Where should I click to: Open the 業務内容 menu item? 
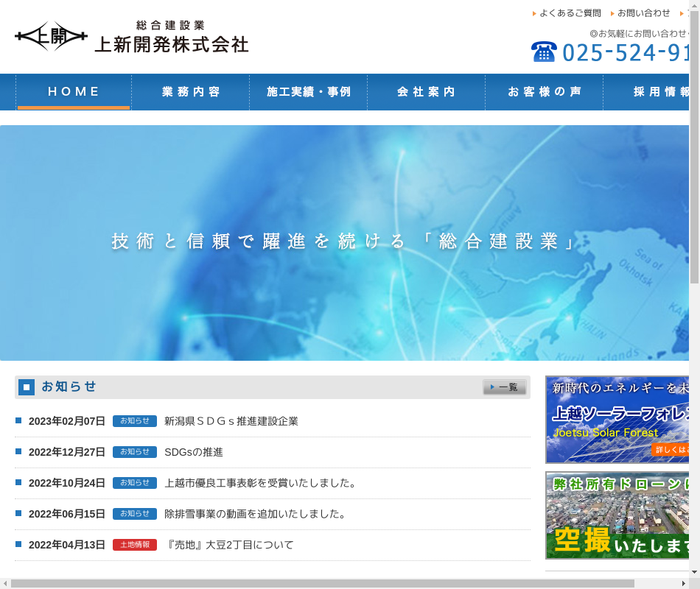tap(191, 92)
